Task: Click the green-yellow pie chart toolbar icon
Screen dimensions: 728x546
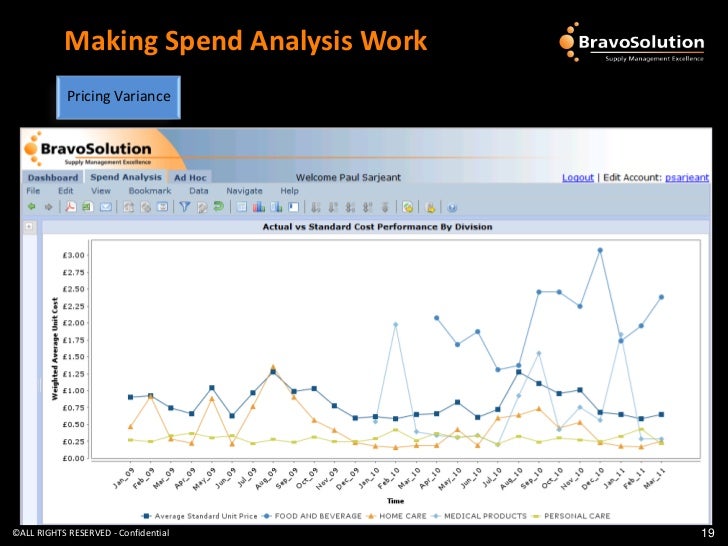Action: [408, 208]
